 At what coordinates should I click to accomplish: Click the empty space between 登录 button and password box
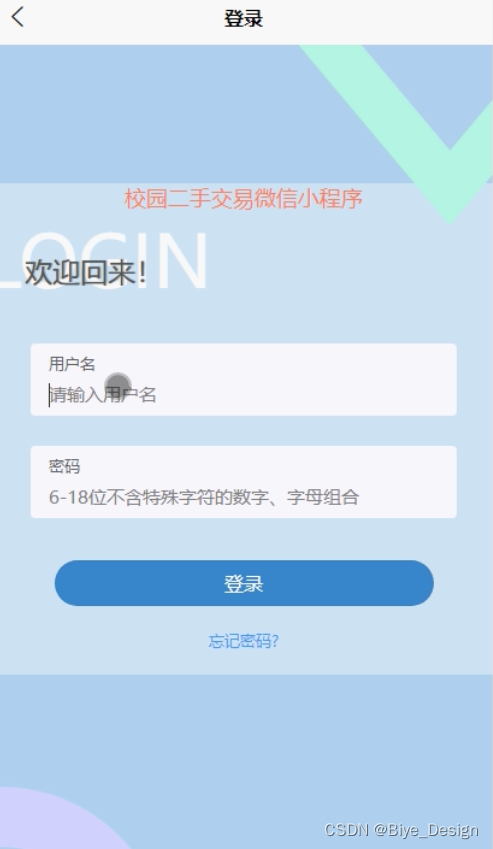click(x=244, y=539)
